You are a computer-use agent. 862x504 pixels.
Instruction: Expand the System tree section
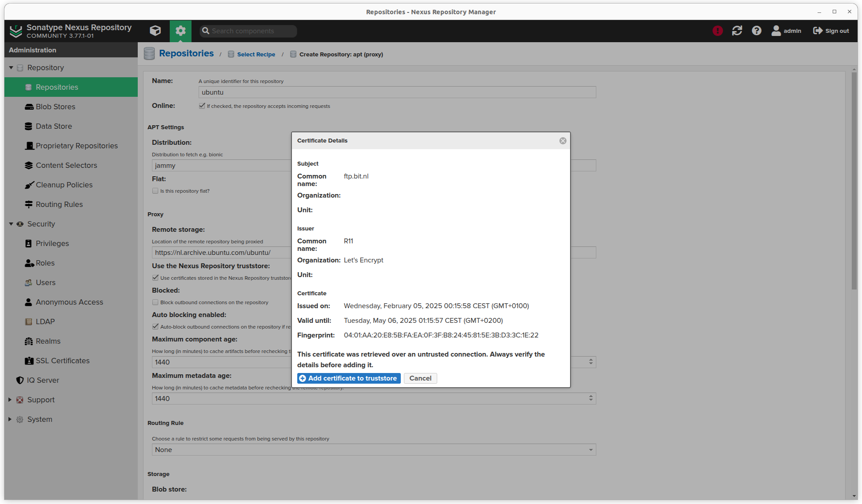pos(10,419)
